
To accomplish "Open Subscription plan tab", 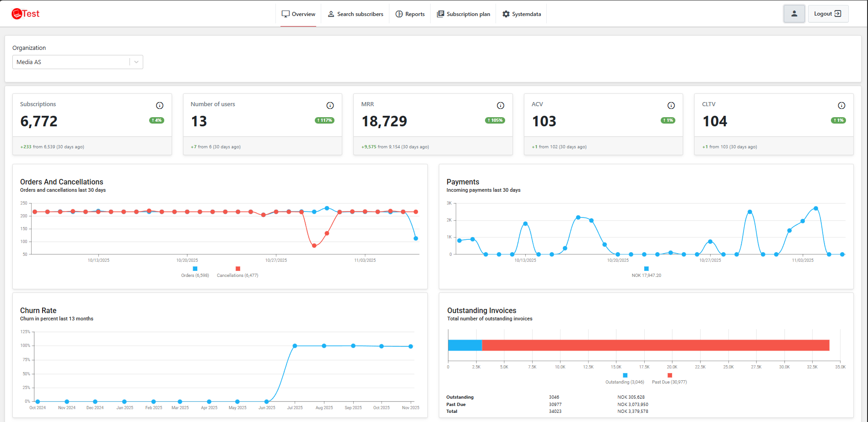I will 464,14.
